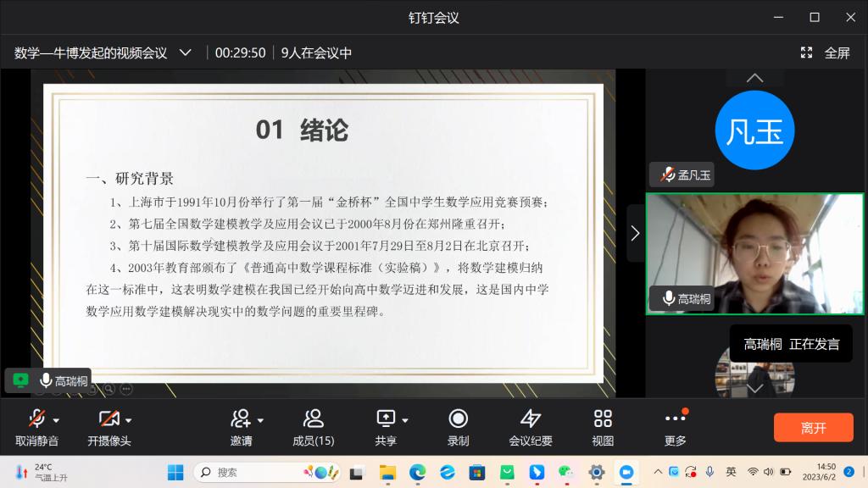The width and height of the screenshot is (868, 488).
Task: Expand camera options arrow beside 开摄像头
Action: 129,420
